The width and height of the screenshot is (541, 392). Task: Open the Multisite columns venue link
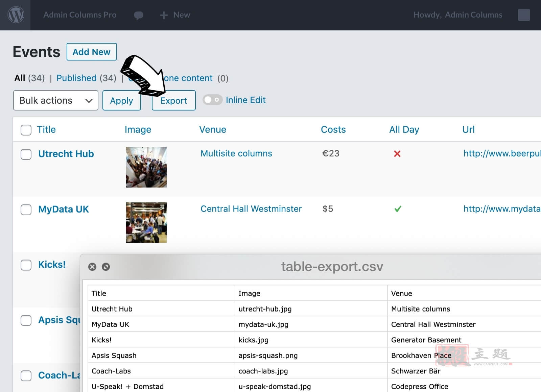pyautogui.click(x=236, y=153)
